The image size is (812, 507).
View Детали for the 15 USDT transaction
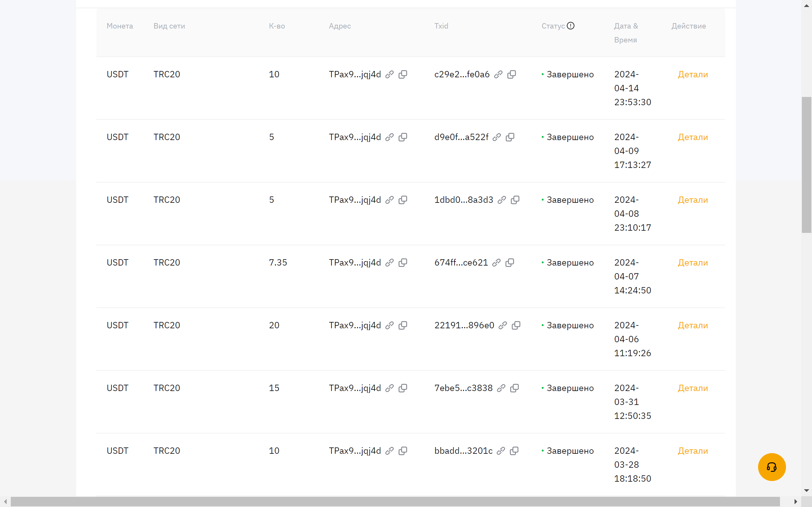click(693, 388)
